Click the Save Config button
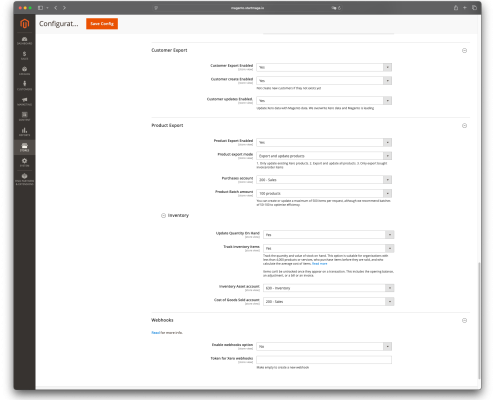 (x=102, y=24)
